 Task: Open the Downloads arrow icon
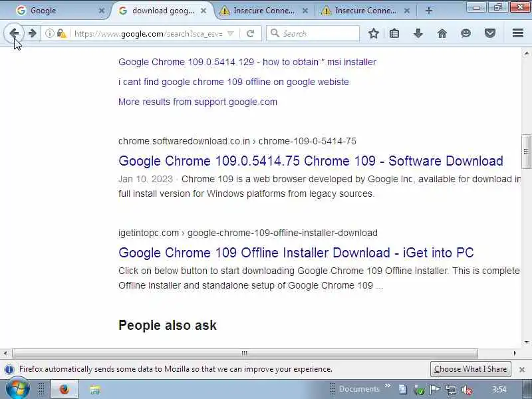(x=418, y=33)
